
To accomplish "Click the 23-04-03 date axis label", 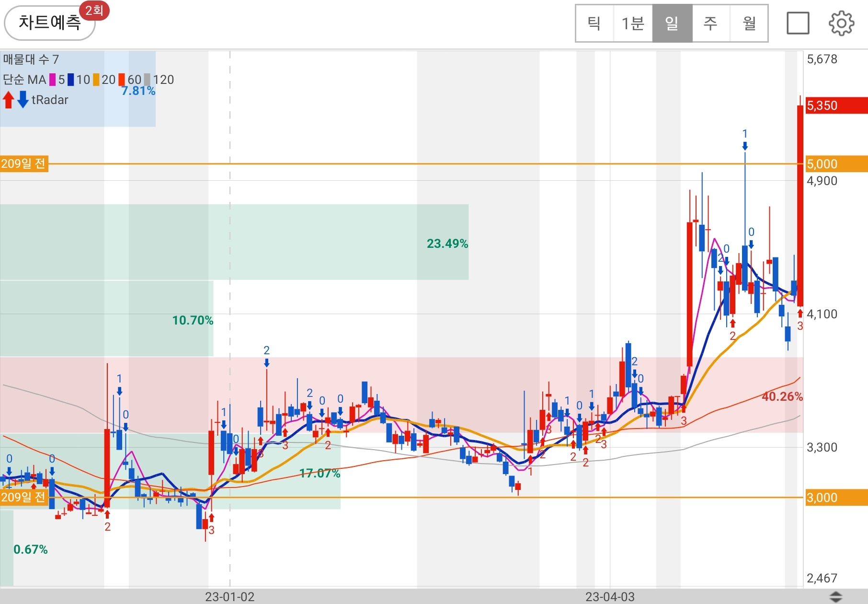I will click(610, 597).
